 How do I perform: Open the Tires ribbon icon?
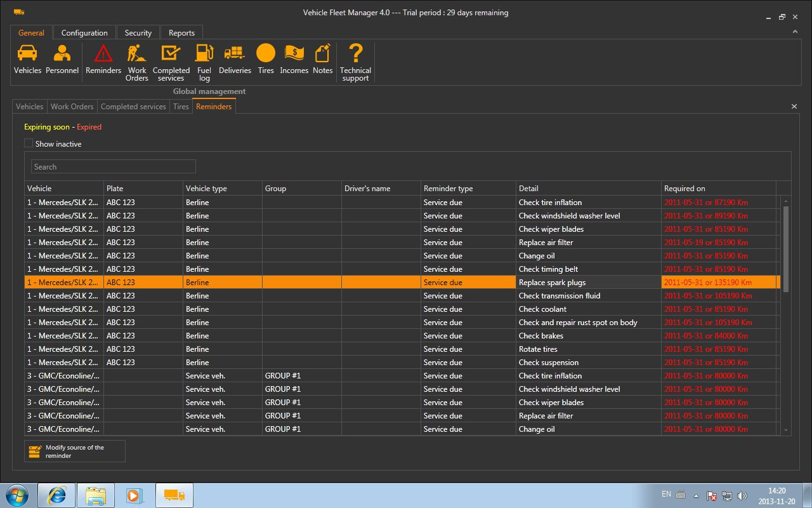click(x=266, y=60)
